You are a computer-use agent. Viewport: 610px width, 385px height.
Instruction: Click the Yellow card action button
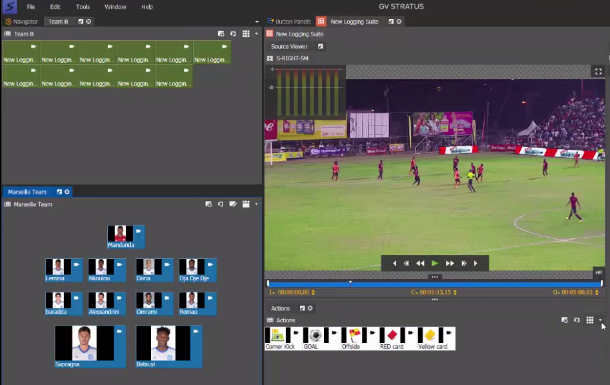[436, 338]
